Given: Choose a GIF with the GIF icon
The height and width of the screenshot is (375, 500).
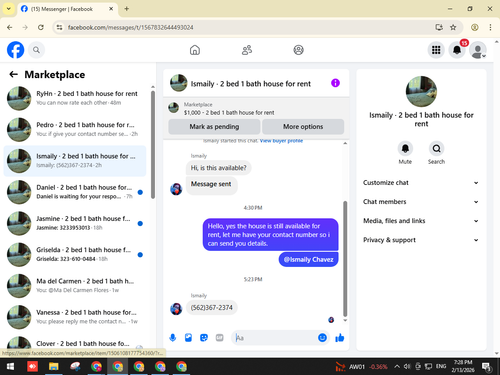Looking at the screenshot, I should coord(219,338).
